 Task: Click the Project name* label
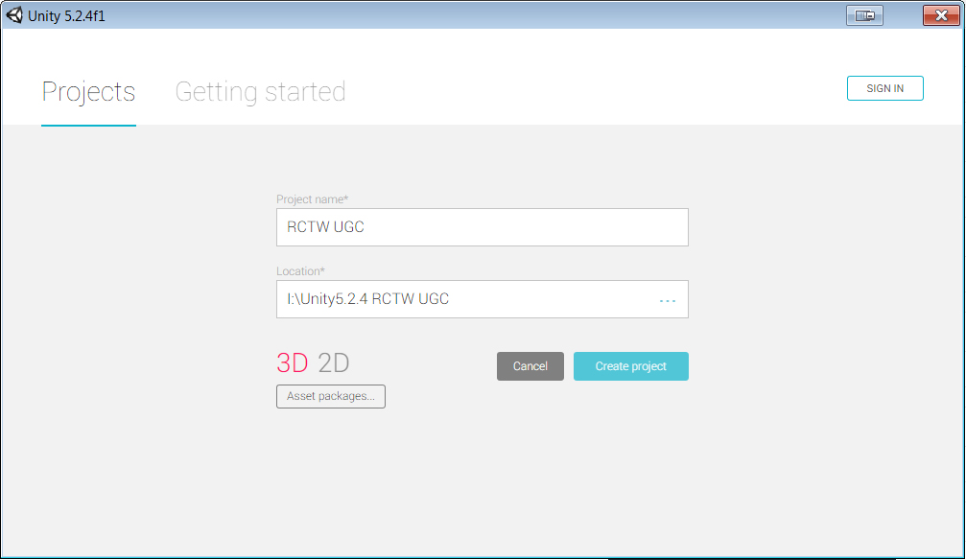click(x=312, y=199)
